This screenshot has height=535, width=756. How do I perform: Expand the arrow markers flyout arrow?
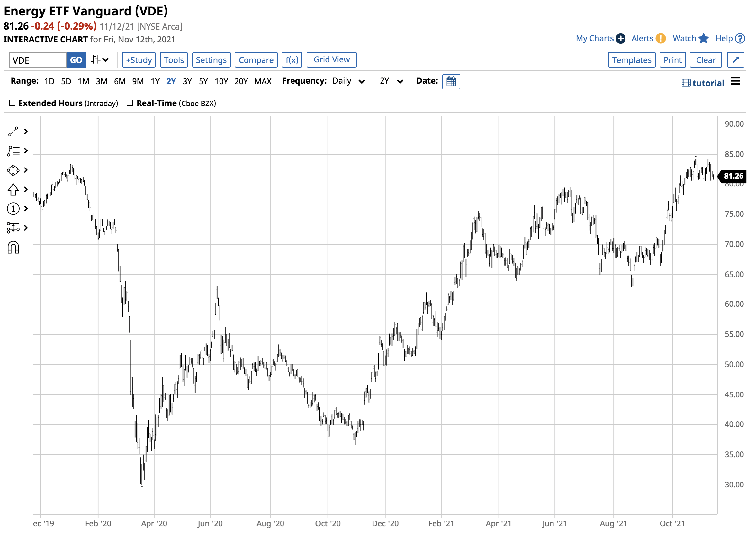(26, 189)
